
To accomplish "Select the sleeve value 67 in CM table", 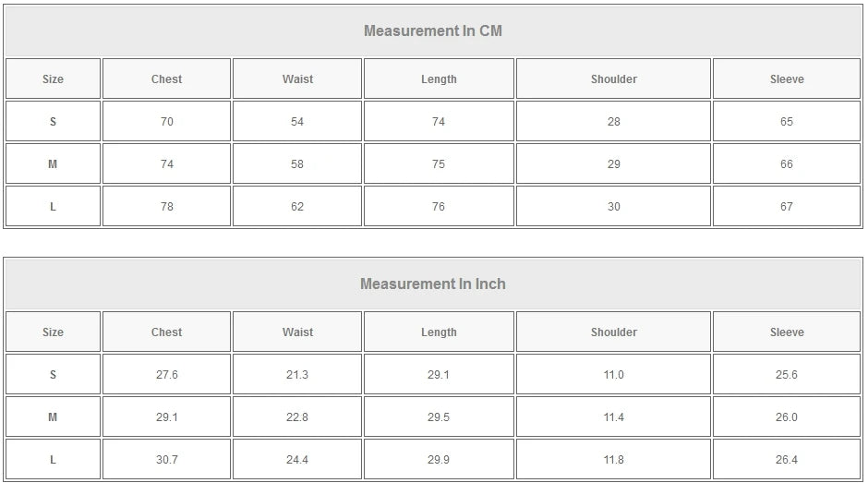I will coord(787,207).
